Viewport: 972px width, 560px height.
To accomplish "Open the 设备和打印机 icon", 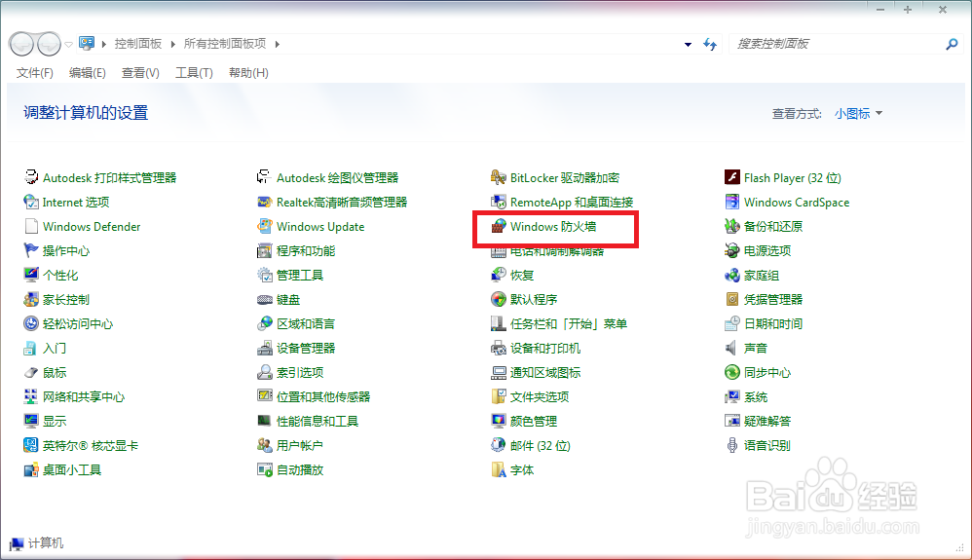I will tap(499, 348).
